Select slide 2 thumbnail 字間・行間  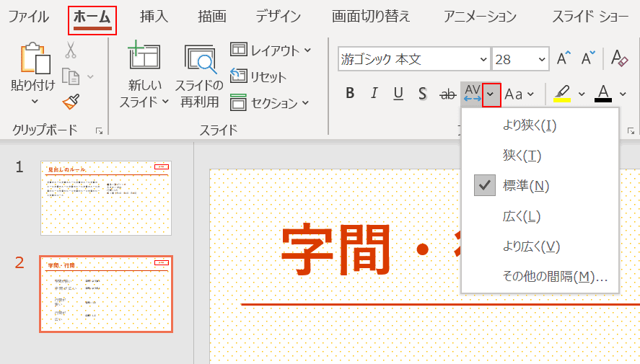pyautogui.click(x=106, y=294)
